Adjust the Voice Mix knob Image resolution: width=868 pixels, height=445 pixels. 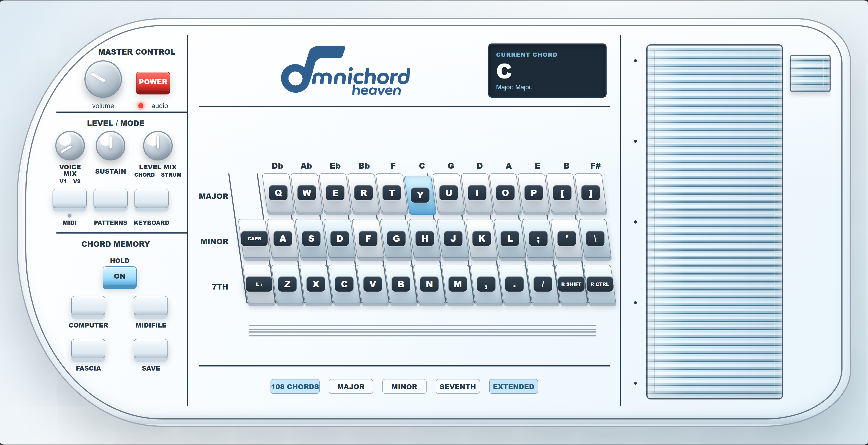70,146
